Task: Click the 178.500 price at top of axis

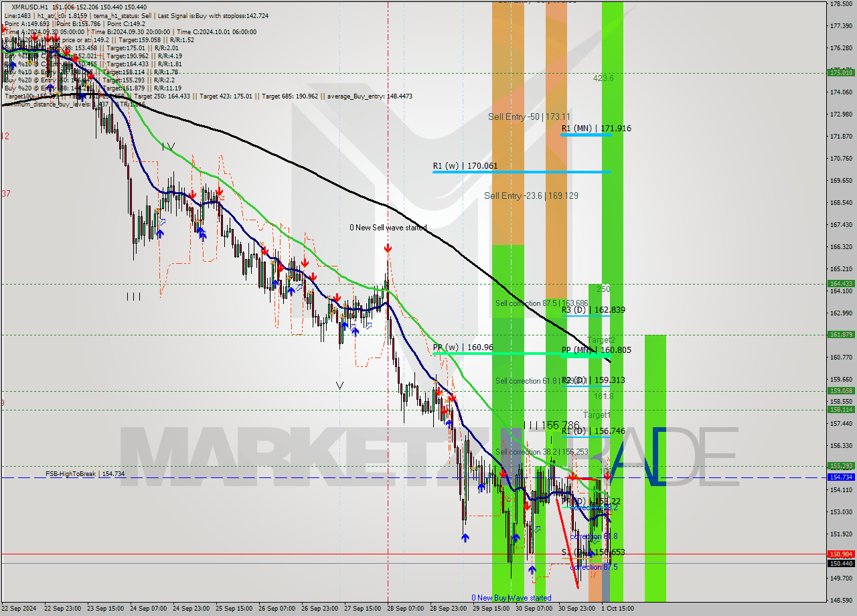Action: (841, 3)
